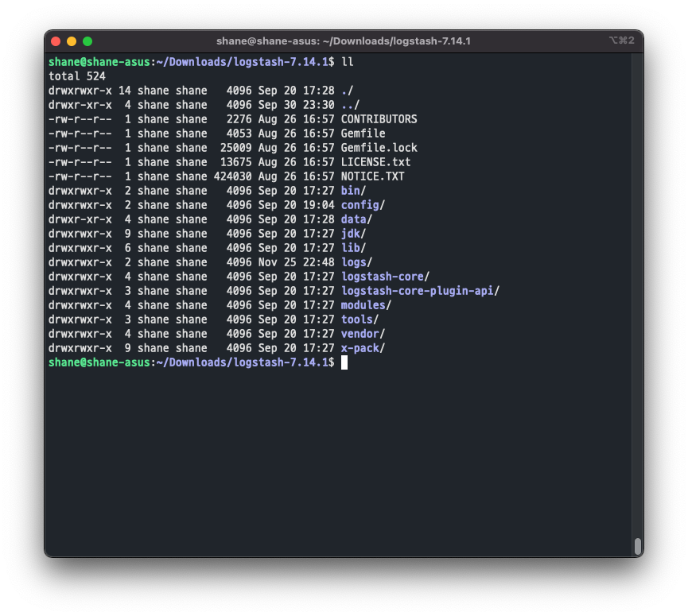The image size is (688, 616).
Task: Click the link count 14
Action: (x=125, y=91)
